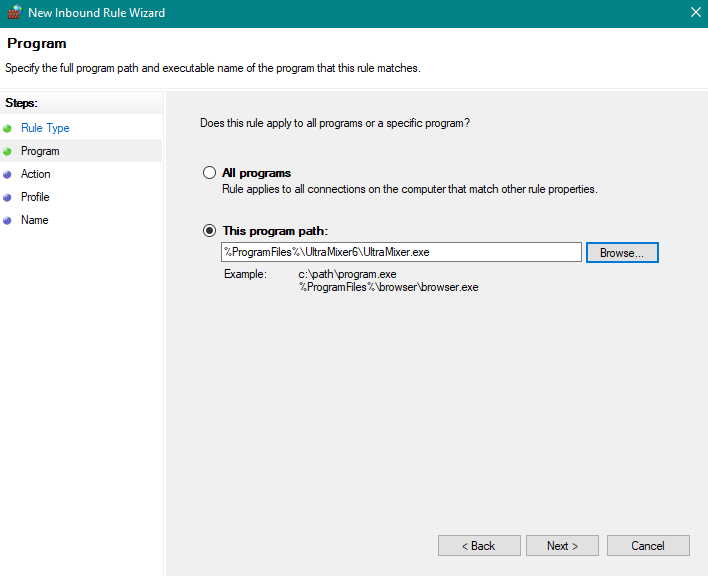
Task: Click the blue bullet beside Action step
Action: click(8, 174)
